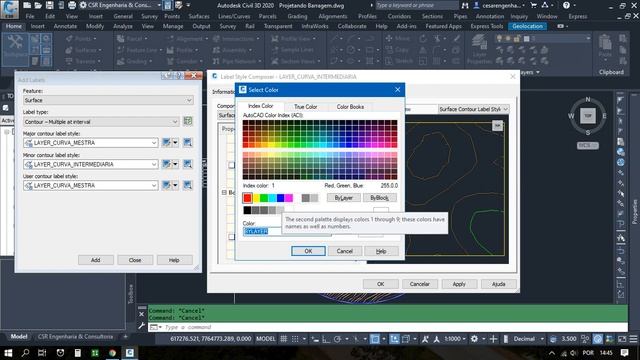The image size is (640, 360).
Task: Click the pick-on-screen icon beside LAYER_CURVA_INTERMEDIARIA
Action: coord(187,164)
